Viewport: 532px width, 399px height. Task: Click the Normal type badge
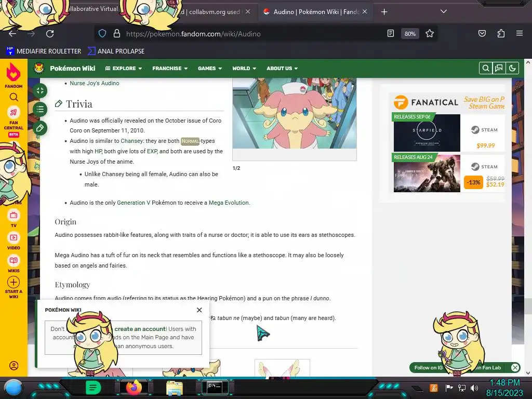coord(190,141)
